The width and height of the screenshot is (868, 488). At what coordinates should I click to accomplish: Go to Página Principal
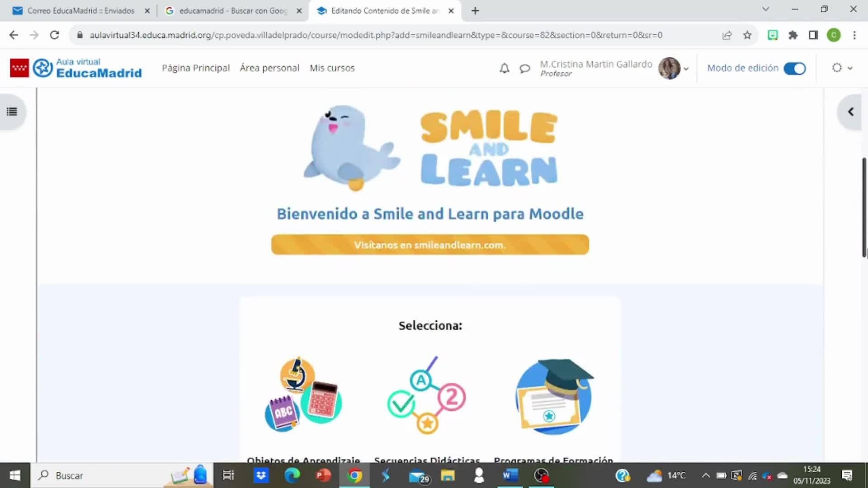tap(195, 68)
